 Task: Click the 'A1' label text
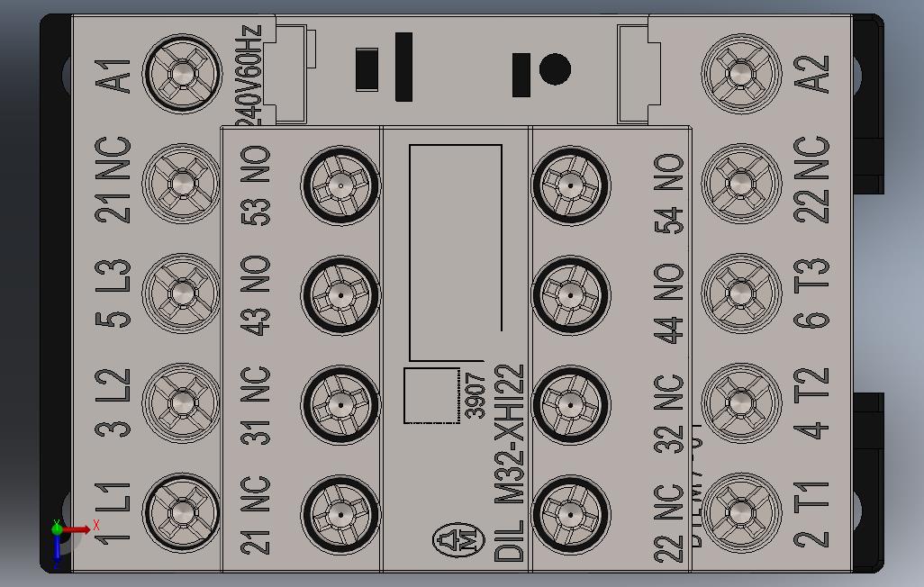[113, 76]
